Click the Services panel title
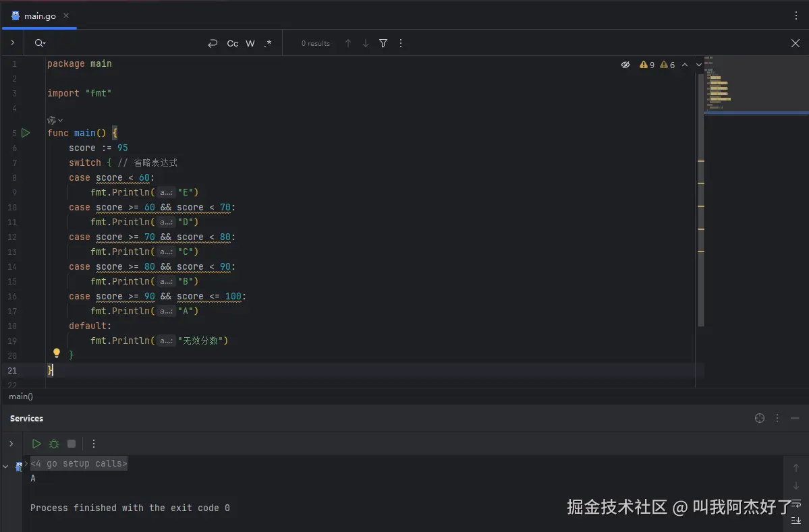Viewport: 809px width, 532px height. point(26,418)
